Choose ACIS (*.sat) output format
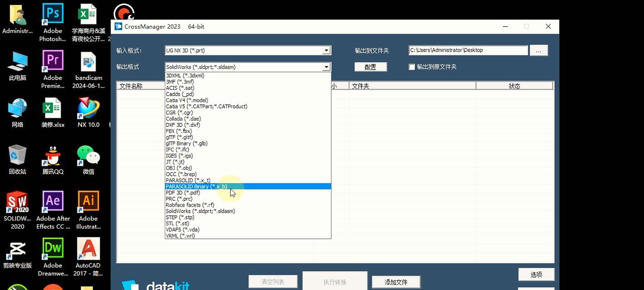The image size is (644, 290). coord(248,88)
